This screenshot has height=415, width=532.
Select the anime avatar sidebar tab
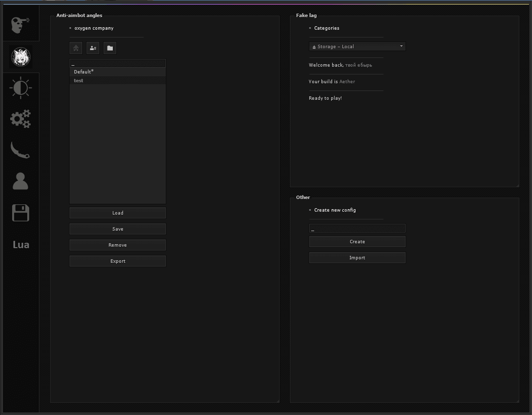(21, 56)
